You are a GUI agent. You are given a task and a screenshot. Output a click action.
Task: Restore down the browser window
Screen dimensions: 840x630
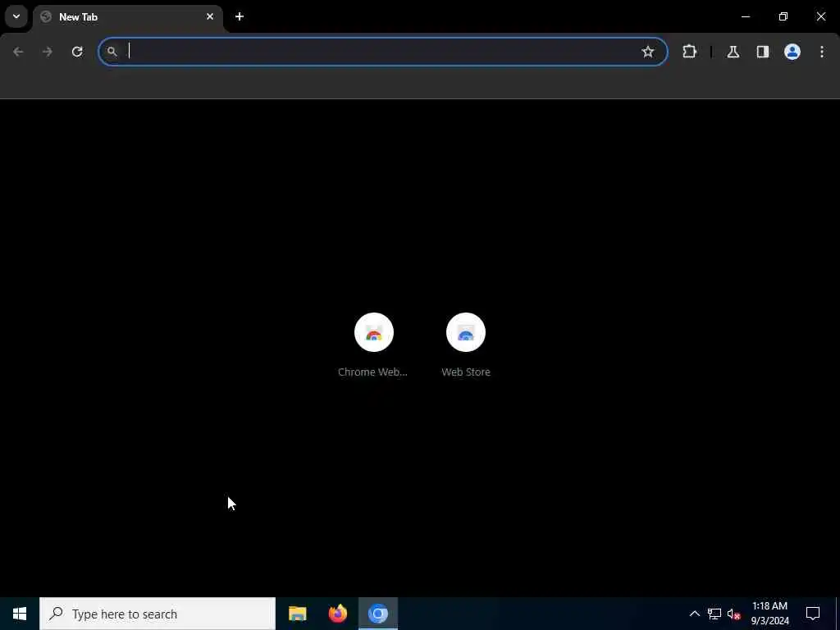click(x=783, y=16)
